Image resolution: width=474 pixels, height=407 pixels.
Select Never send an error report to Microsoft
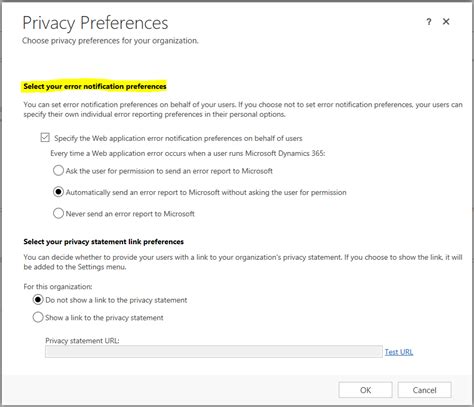pos(58,213)
